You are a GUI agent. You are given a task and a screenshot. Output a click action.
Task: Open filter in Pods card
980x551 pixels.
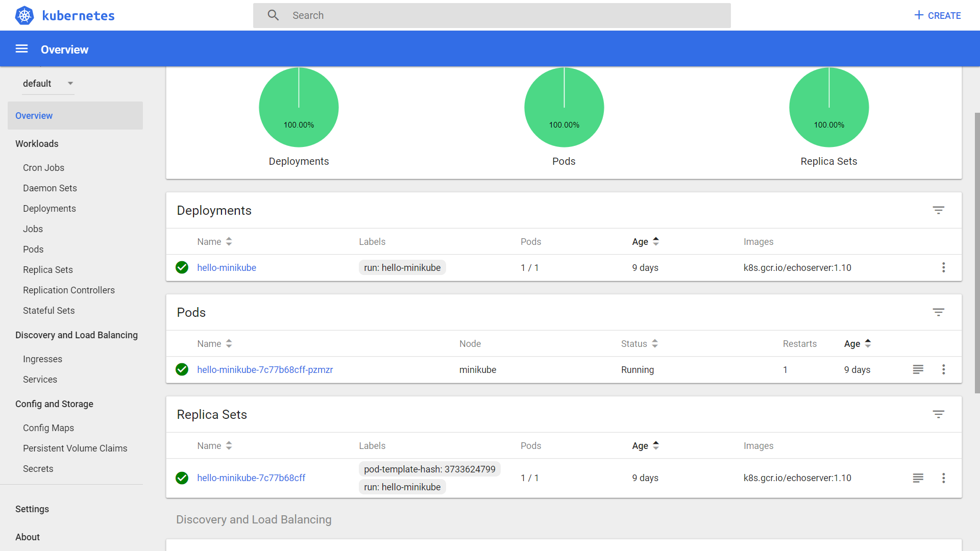pyautogui.click(x=938, y=312)
